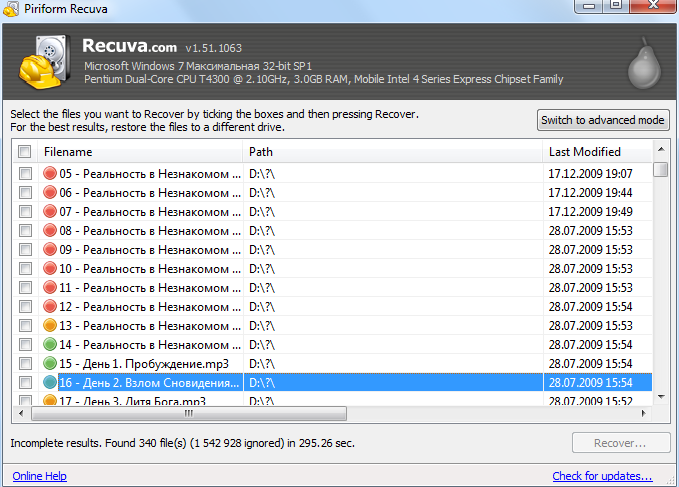Image resolution: width=679 pixels, height=487 pixels.
Task: Tick checkbox for 15 - День 1. Пробуждение.mp3
Action: [x=26, y=364]
